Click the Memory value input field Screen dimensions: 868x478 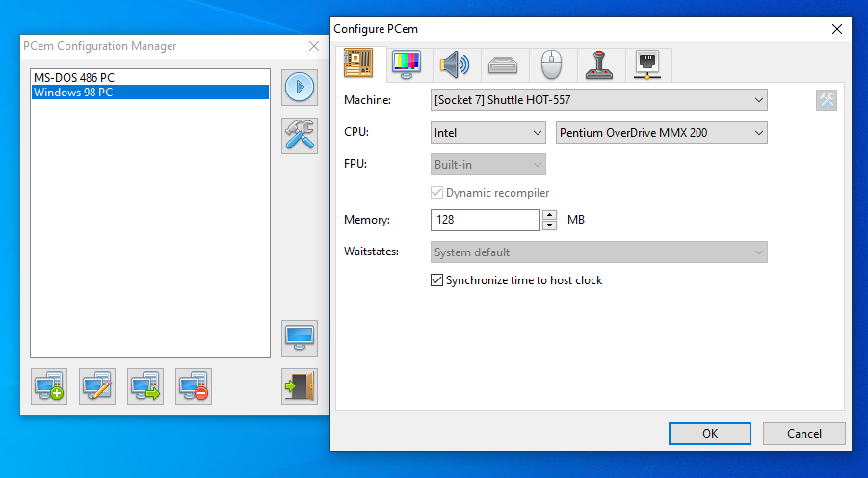pyautogui.click(x=485, y=220)
